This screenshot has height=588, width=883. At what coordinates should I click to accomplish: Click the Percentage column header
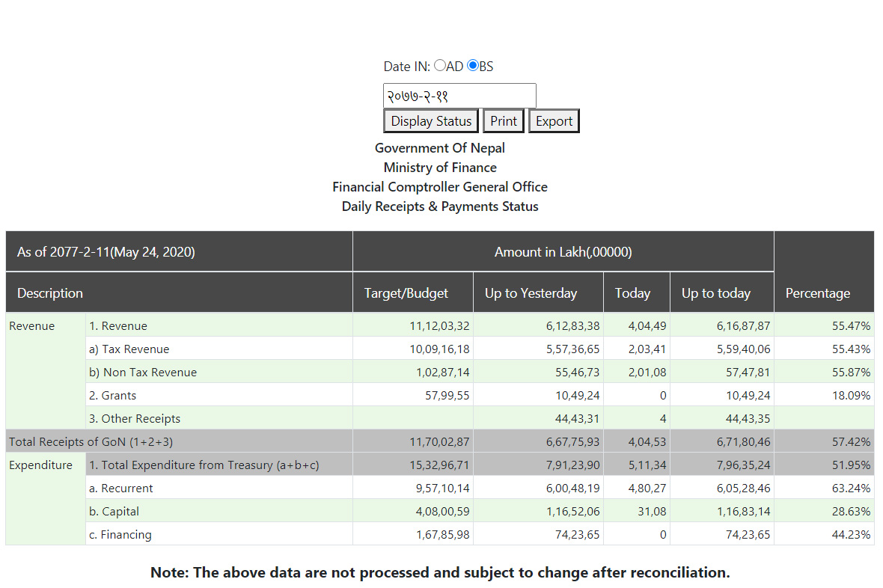point(817,293)
